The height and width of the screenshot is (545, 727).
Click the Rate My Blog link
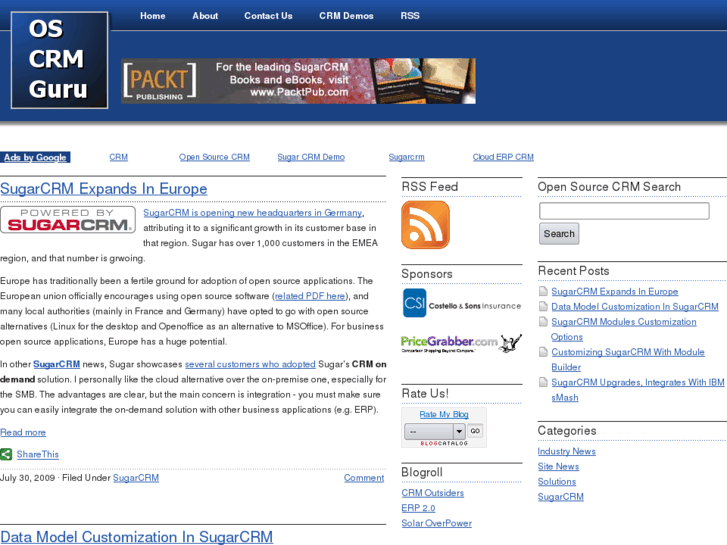444,414
